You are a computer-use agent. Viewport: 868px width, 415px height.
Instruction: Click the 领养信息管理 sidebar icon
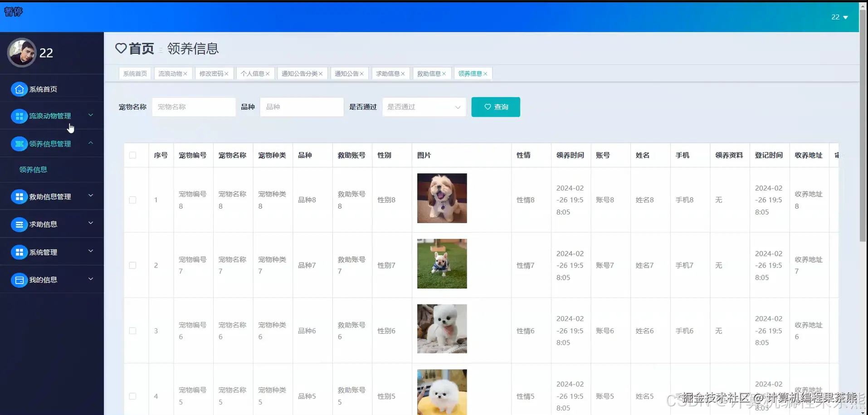pyautogui.click(x=19, y=144)
